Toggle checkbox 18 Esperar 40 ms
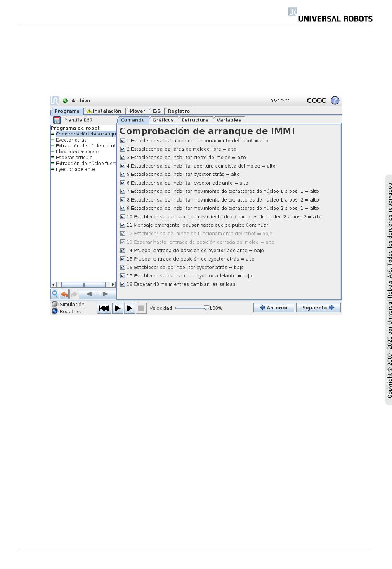The width and height of the screenshot is (392, 569). 123,284
